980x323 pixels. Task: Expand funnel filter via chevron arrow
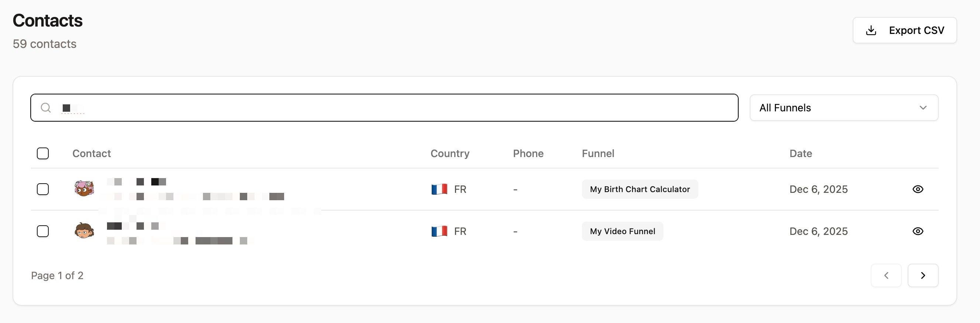pos(922,108)
